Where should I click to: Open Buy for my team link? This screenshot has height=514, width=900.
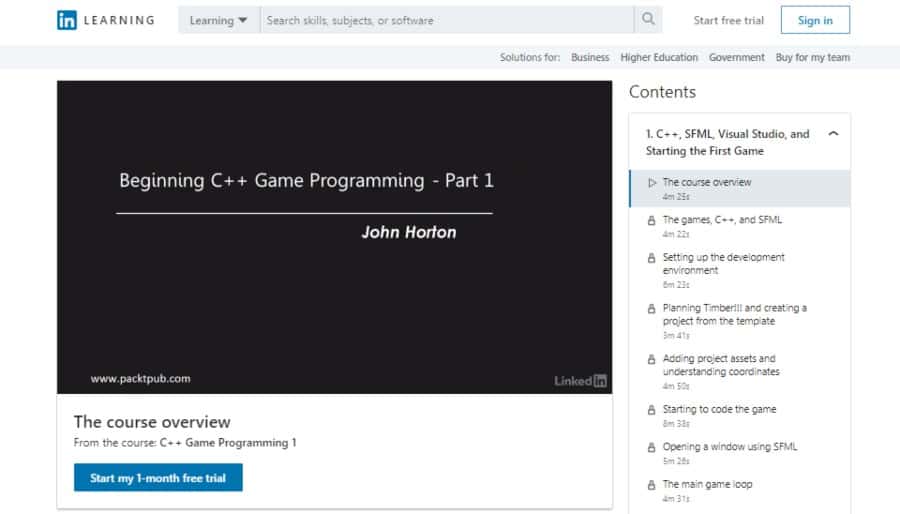point(813,57)
